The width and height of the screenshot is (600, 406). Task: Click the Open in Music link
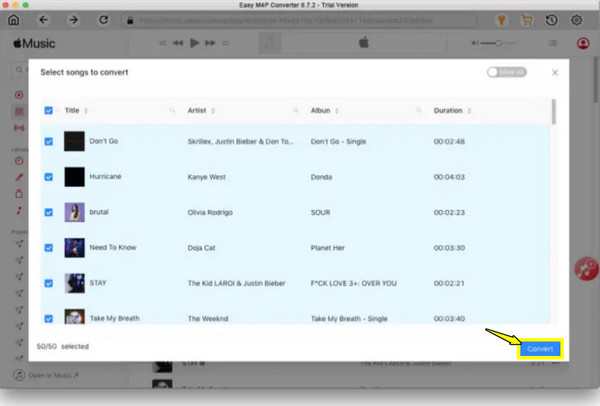[x=46, y=375]
